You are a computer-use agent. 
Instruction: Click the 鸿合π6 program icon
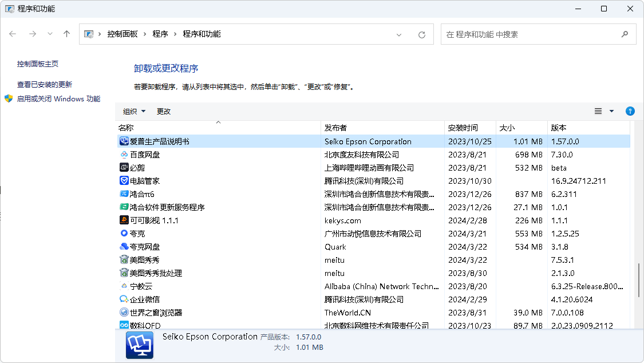pyautogui.click(x=124, y=194)
